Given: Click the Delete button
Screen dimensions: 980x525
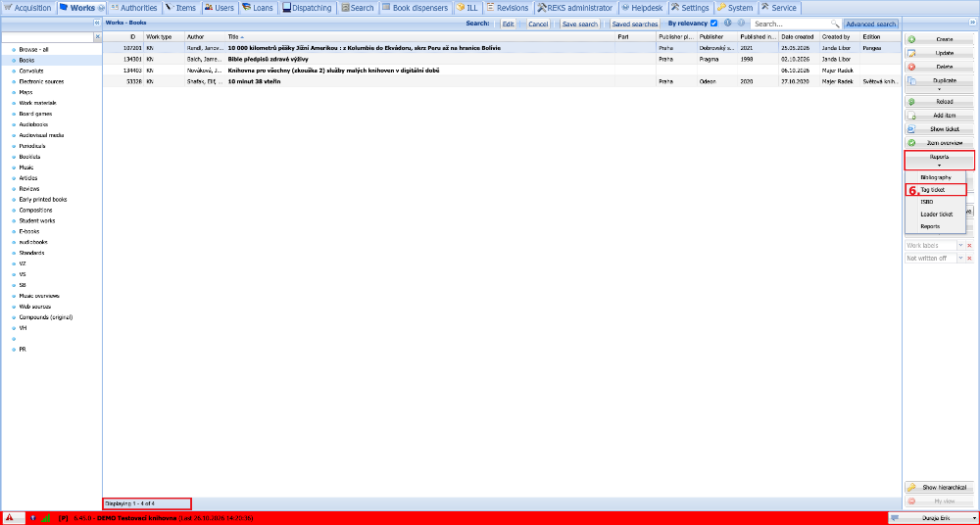Looking at the screenshot, I should (x=939, y=67).
